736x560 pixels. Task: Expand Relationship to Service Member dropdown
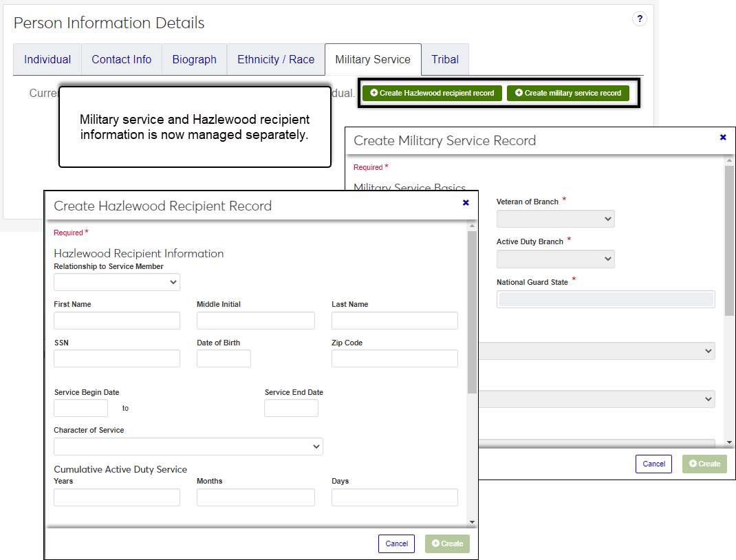(117, 282)
